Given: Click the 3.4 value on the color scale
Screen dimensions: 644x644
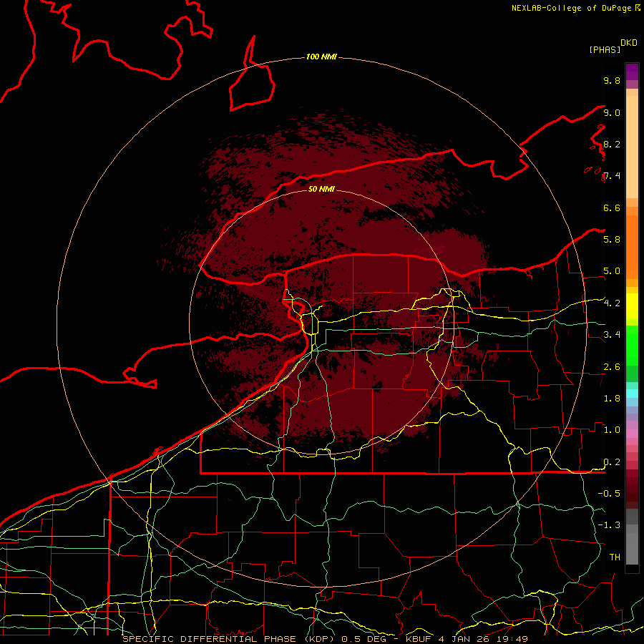Looking at the screenshot, I should point(612,335).
